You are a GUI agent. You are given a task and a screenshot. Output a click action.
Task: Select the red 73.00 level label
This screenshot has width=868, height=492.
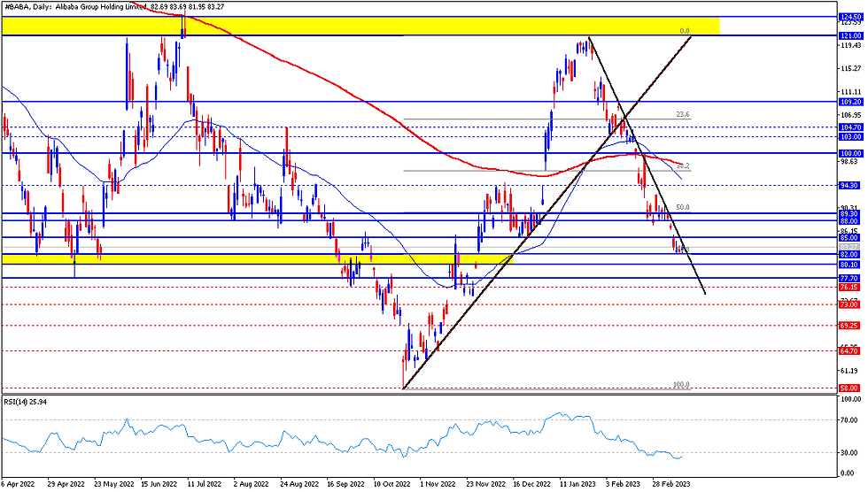(849, 304)
